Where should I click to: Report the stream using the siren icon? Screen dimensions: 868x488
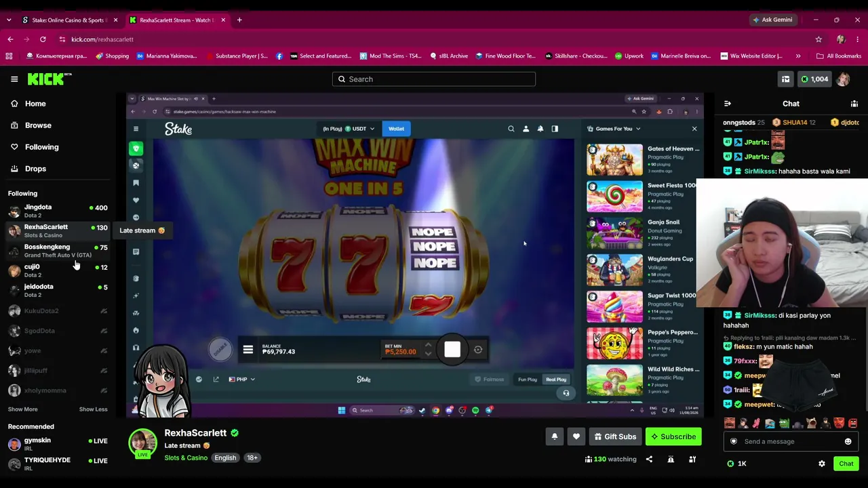tap(671, 460)
